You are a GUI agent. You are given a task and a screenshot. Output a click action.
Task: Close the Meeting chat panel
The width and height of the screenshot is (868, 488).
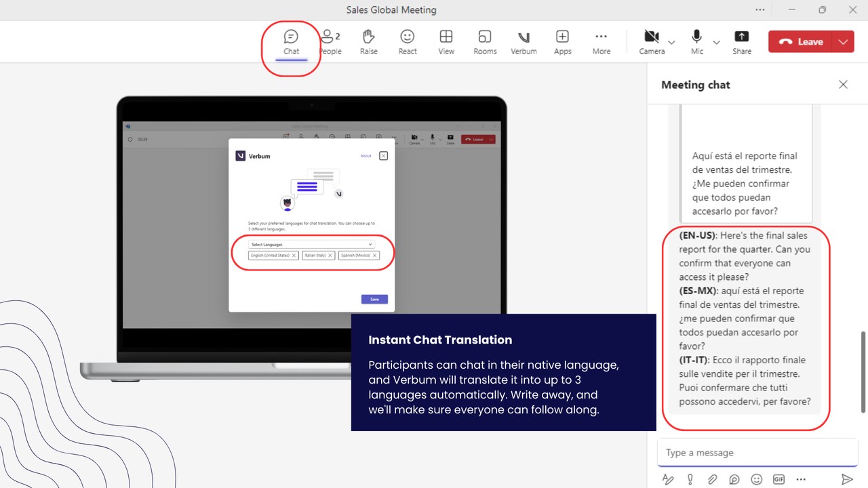[843, 85]
